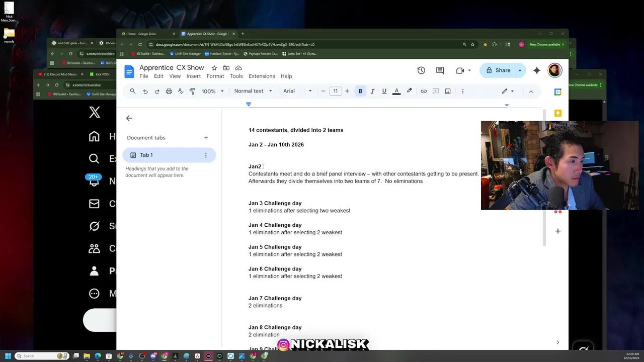Viewport: 644px width, 362px height.
Task: Click plus to get add-ons in side panel
Action: click(x=558, y=231)
